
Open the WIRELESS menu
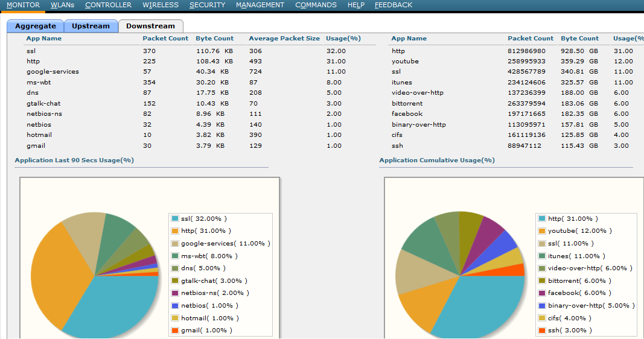(161, 5)
